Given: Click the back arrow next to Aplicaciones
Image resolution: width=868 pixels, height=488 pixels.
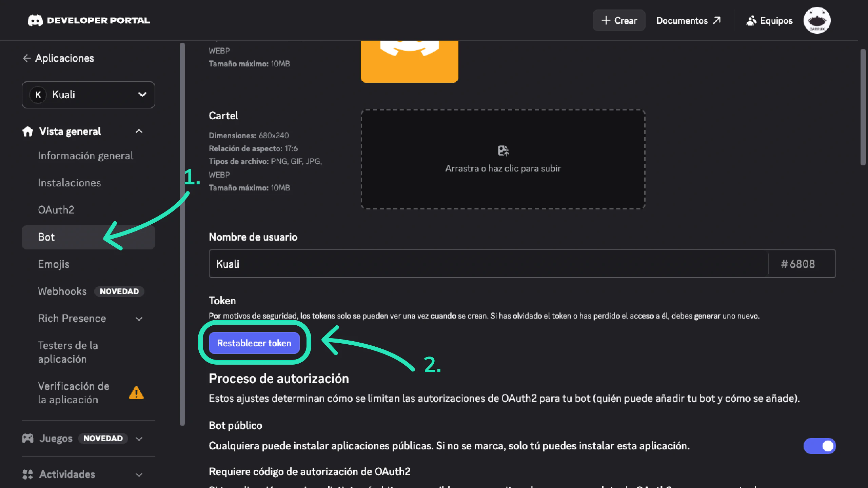Looking at the screenshot, I should (x=27, y=58).
